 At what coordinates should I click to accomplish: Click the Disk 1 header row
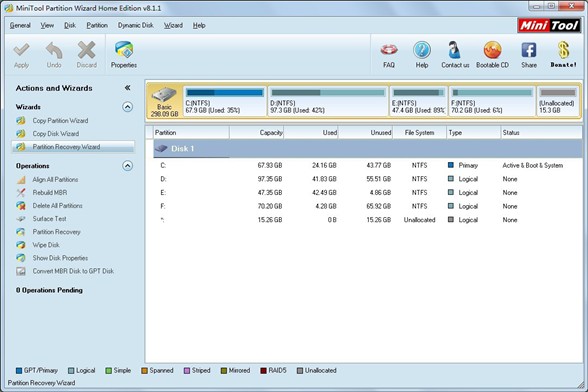(x=368, y=149)
